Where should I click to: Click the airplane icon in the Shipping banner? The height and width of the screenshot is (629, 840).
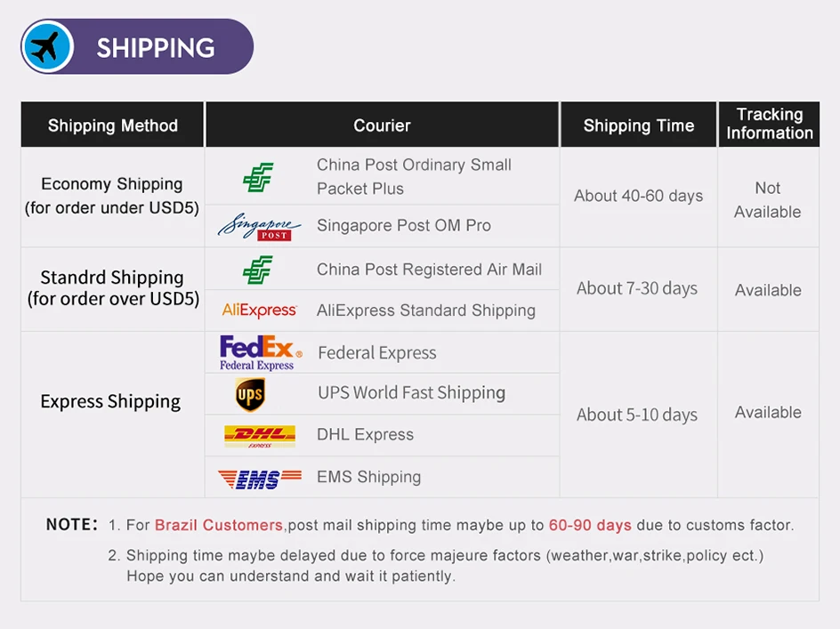pyautogui.click(x=47, y=46)
